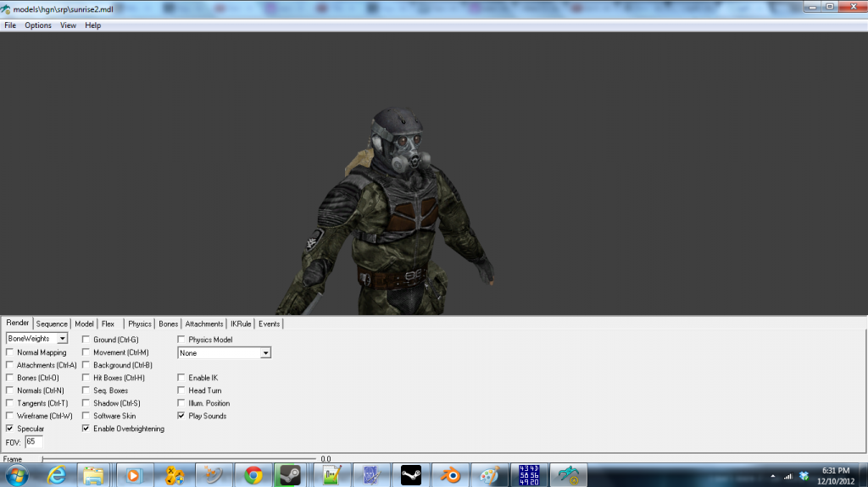Click the Frame slider track
This screenshot has height=487, width=868.
(179, 459)
